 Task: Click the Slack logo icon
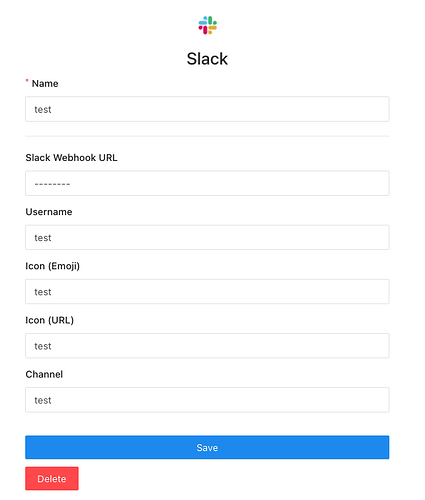coord(208,25)
